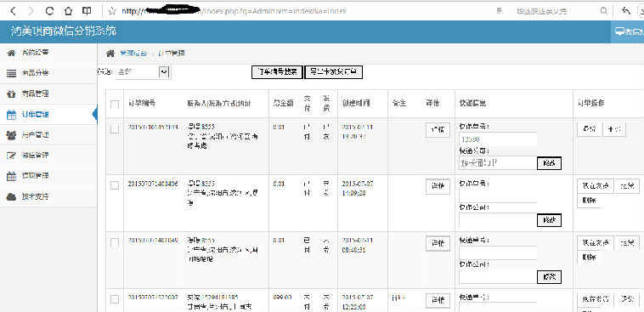Click the 导出未发货订单 export button
644x312 pixels.
[x=334, y=71]
